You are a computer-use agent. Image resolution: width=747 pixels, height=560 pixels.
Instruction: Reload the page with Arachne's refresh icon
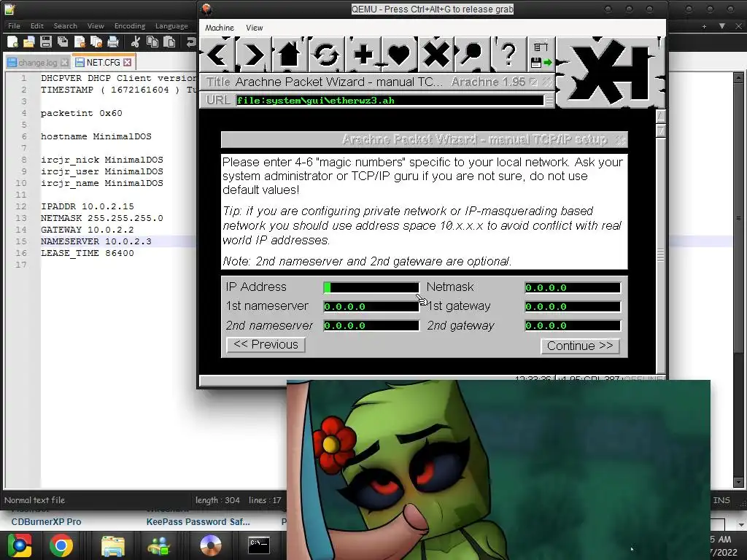[x=326, y=55]
